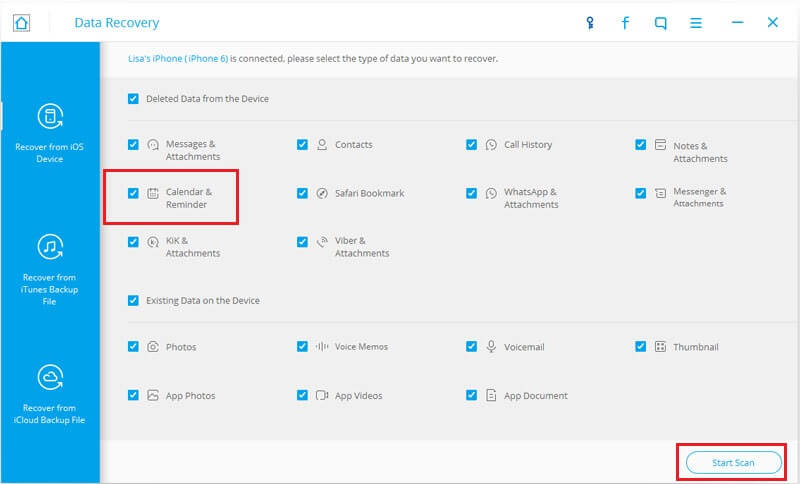Click the Safari Bookmark compass icon

click(x=322, y=193)
